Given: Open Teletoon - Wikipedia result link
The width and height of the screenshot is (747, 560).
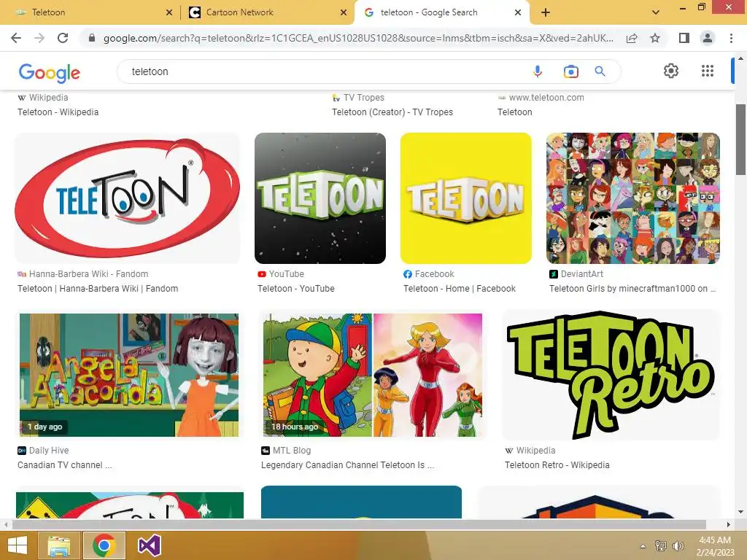Looking at the screenshot, I should tap(58, 112).
